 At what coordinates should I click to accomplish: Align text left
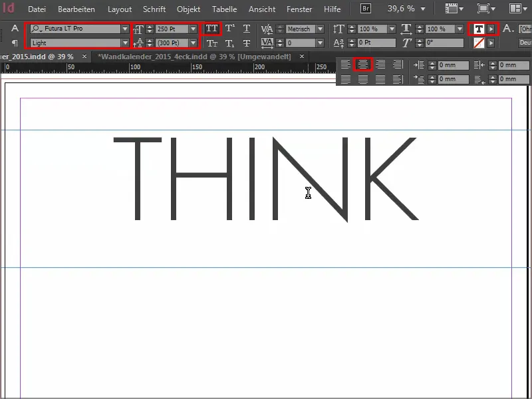[345, 64]
